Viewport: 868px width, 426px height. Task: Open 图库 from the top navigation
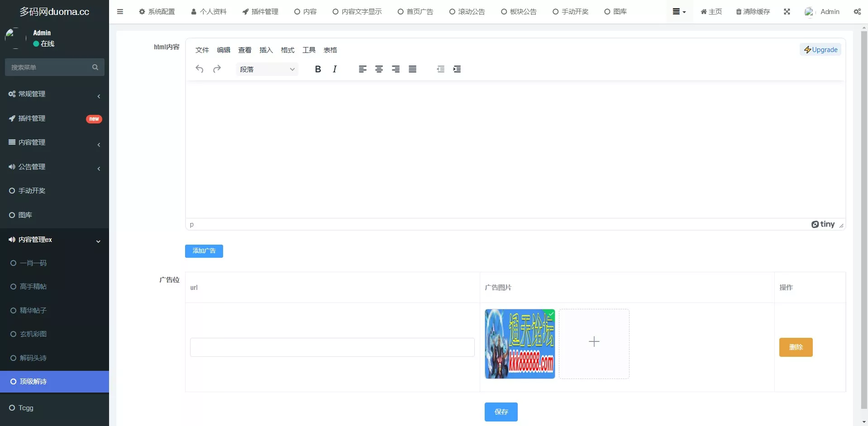(x=616, y=11)
